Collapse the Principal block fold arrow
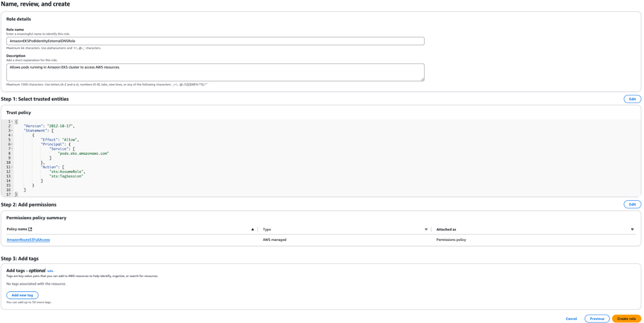Viewport: 644px width, 323px height. [x=13, y=144]
